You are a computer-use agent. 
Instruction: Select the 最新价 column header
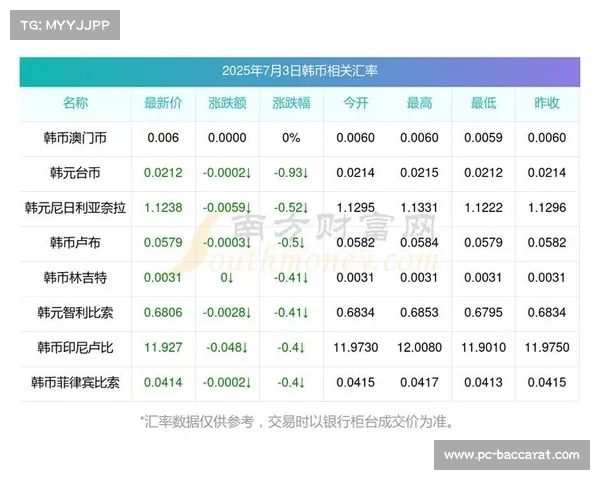pos(163,103)
